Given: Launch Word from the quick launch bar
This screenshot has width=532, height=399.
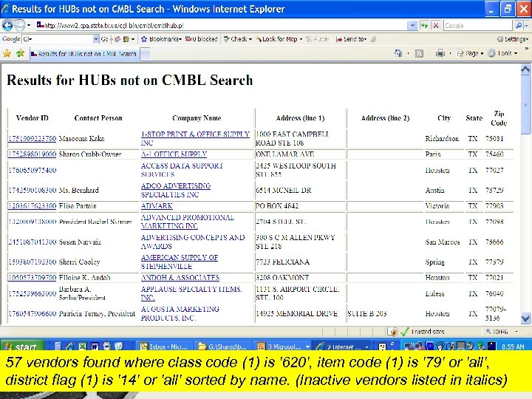Looking at the screenshot, I should (95, 347).
